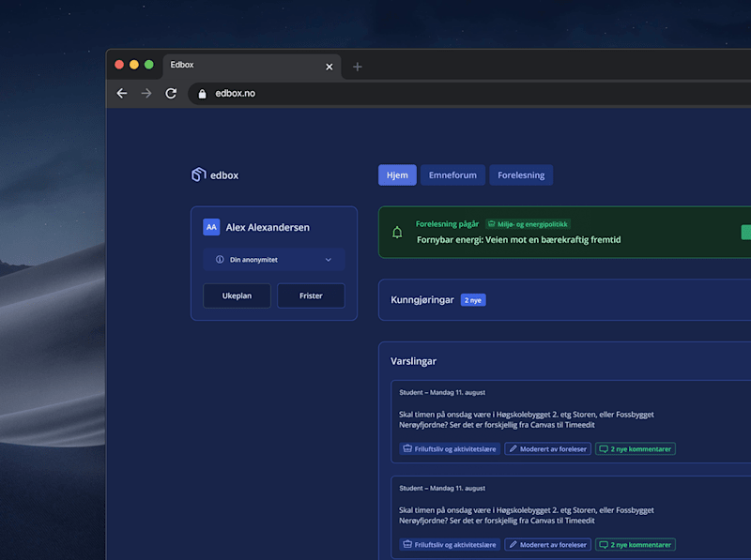Close the Edbox browser tab
The width and height of the screenshot is (751, 560).
[x=330, y=67]
